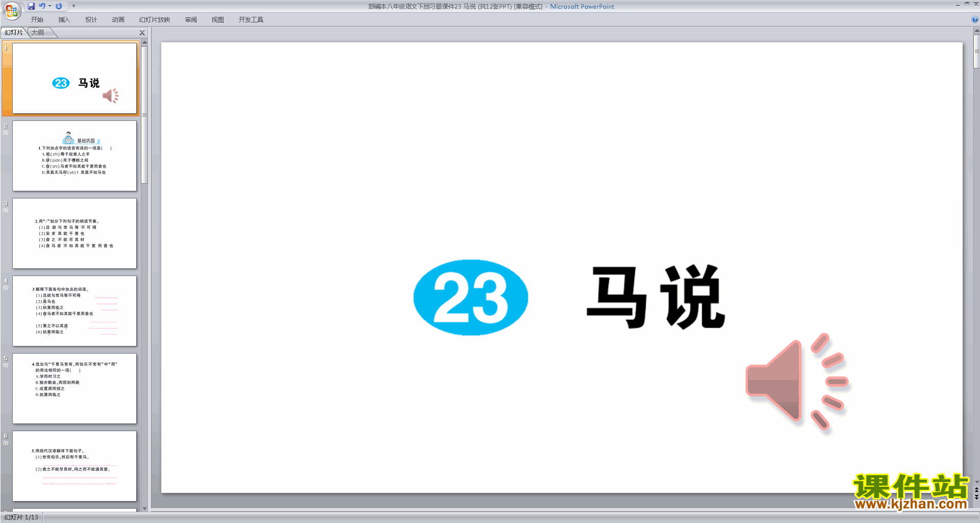Open the 开发工具 ribbon tab
The width and height of the screenshot is (980, 523).
pos(251,20)
